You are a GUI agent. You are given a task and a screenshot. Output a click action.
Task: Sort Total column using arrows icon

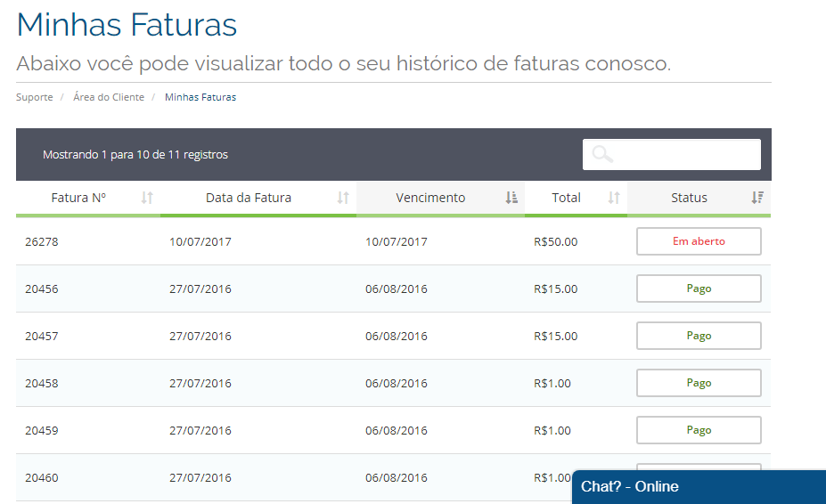point(614,198)
